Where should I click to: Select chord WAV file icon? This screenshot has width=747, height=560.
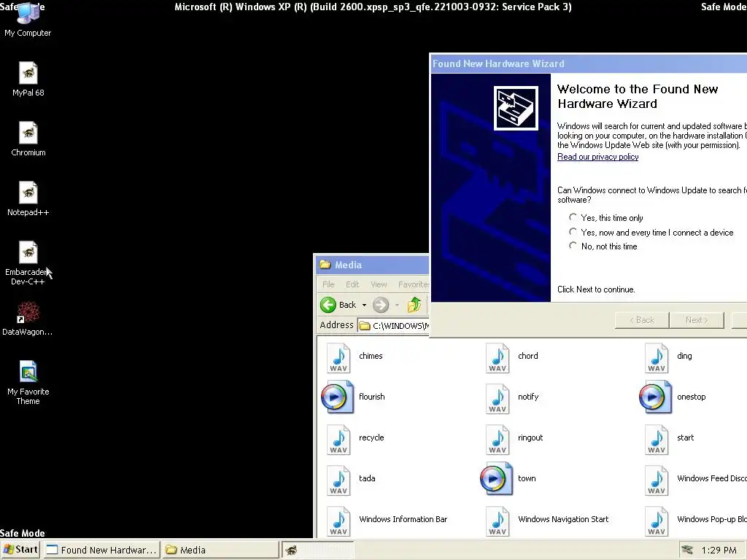pyautogui.click(x=498, y=357)
